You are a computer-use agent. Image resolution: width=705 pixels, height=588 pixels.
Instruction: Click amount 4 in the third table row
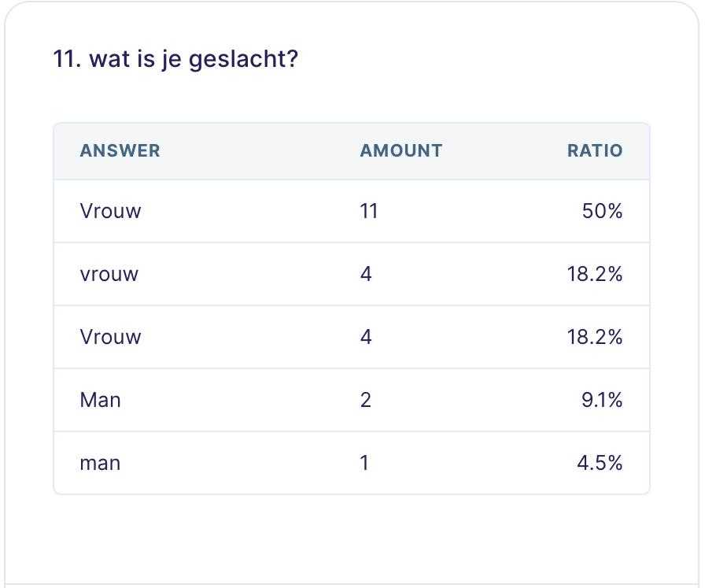pos(366,337)
